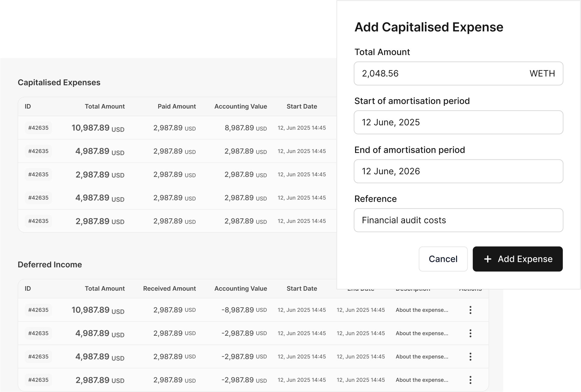Open actions menu for second deferred income row
This screenshot has height=392, width=581.
click(470, 333)
